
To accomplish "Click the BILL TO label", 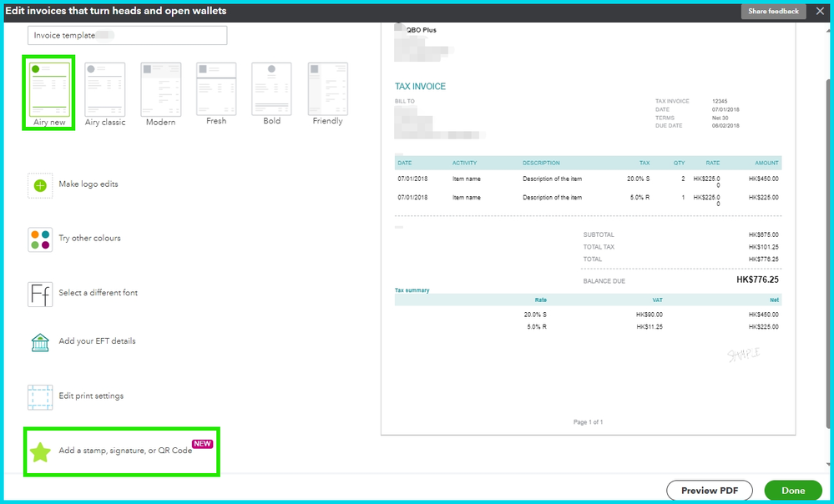I will pos(404,101).
